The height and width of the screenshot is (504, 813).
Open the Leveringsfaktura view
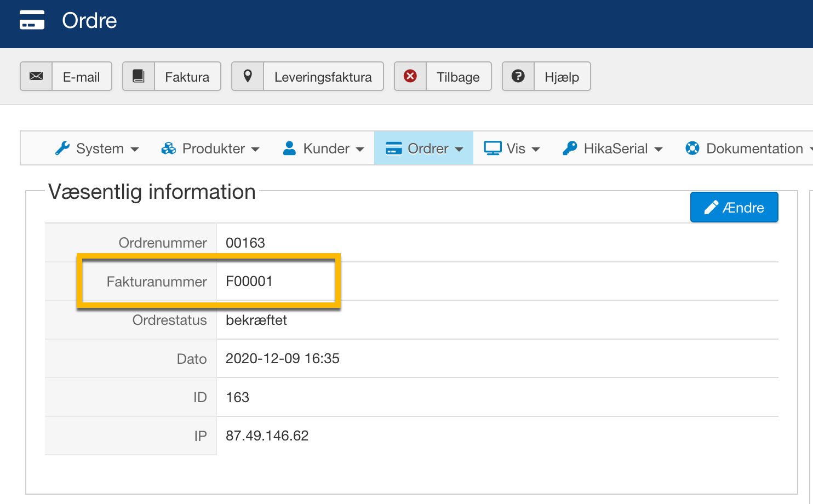click(x=307, y=76)
